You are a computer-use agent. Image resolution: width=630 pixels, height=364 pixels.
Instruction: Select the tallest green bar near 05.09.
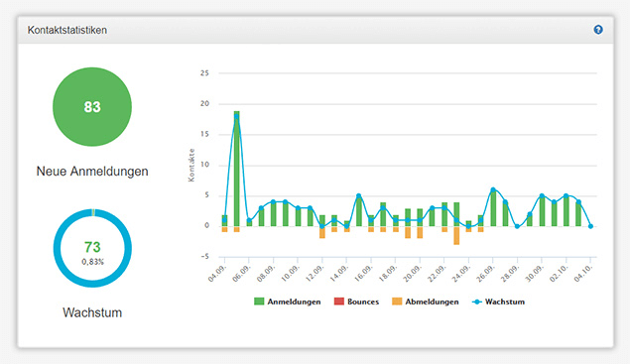click(x=237, y=169)
